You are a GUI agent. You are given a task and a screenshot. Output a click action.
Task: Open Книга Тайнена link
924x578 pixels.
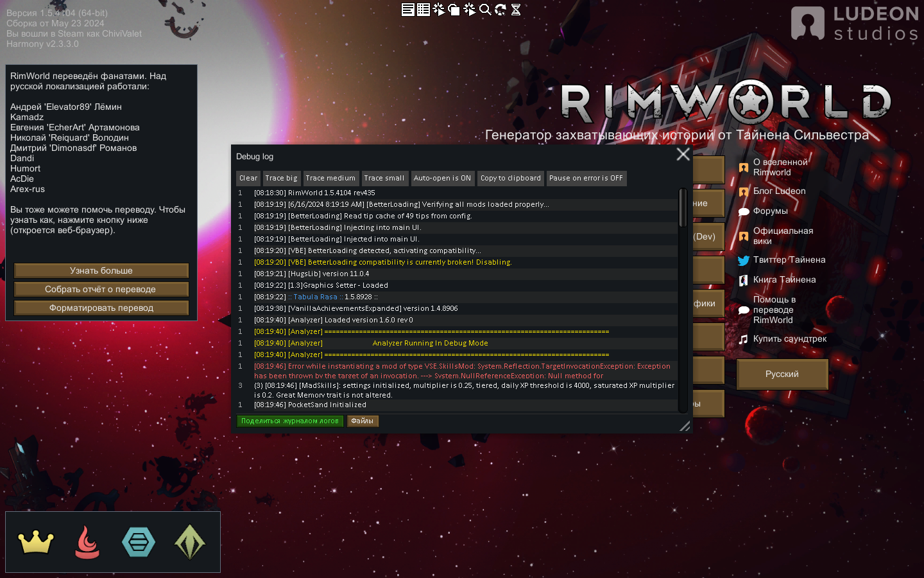pyautogui.click(x=784, y=280)
